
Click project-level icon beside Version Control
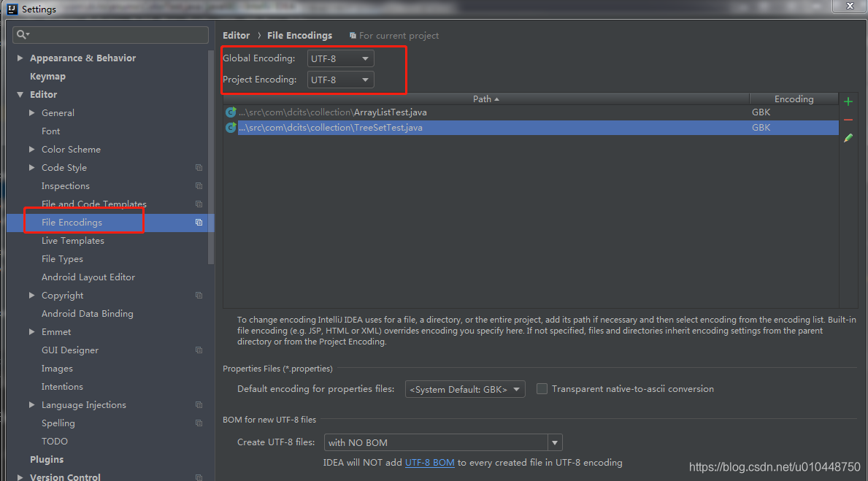pyautogui.click(x=199, y=477)
